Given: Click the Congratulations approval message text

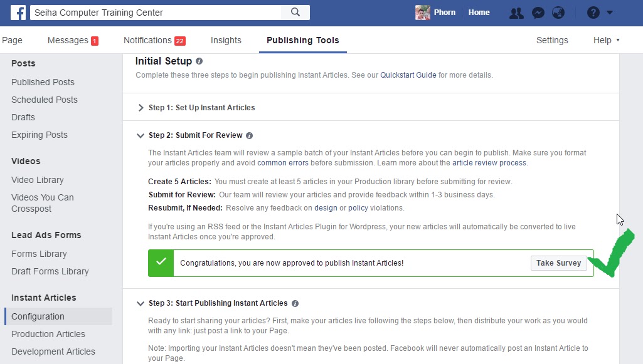Looking at the screenshot, I should click(x=292, y=263).
